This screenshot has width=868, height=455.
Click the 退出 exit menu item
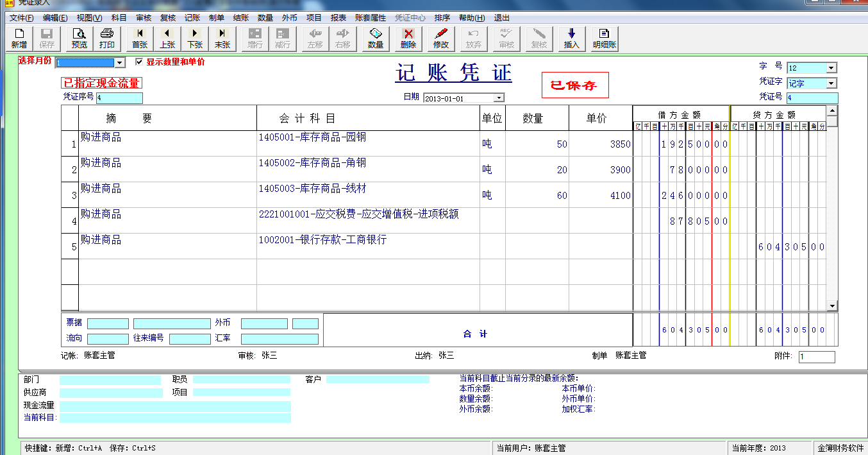tap(500, 18)
